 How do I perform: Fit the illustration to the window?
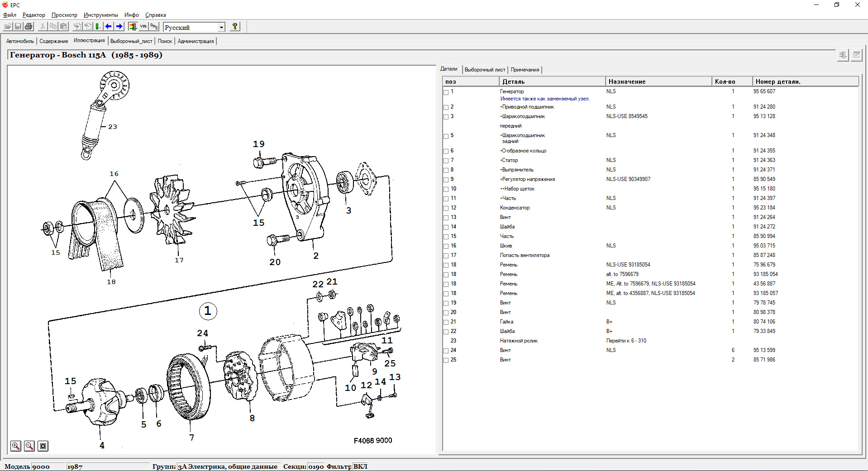point(43,446)
